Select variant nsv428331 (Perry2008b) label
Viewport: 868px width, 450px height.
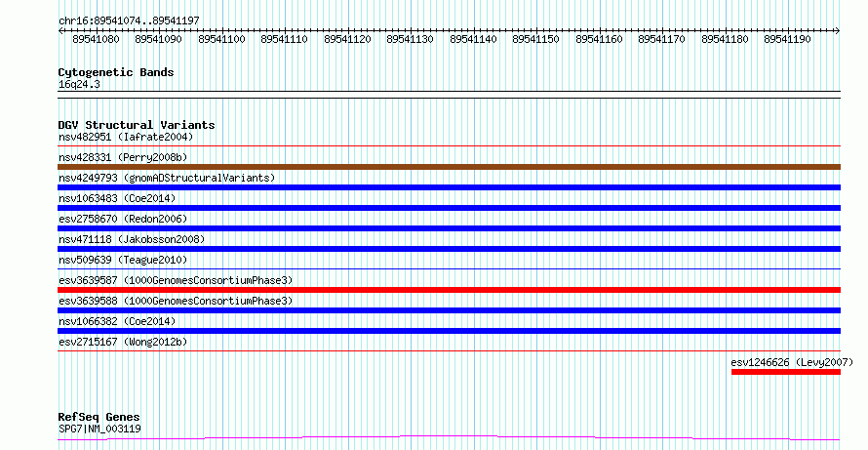tap(123, 157)
